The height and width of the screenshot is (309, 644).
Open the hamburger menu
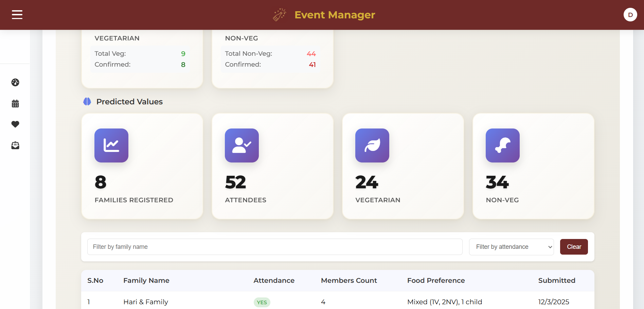(x=17, y=15)
